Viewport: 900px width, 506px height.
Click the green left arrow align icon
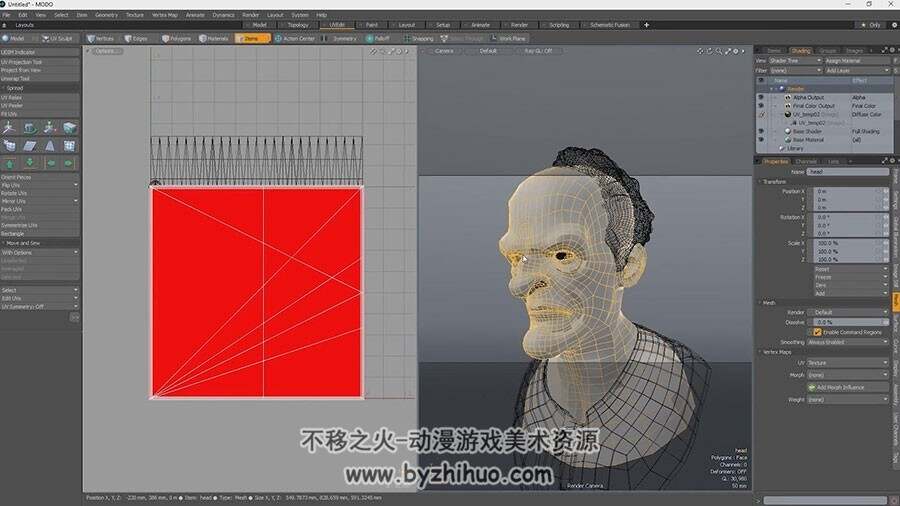tap(51, 164)
